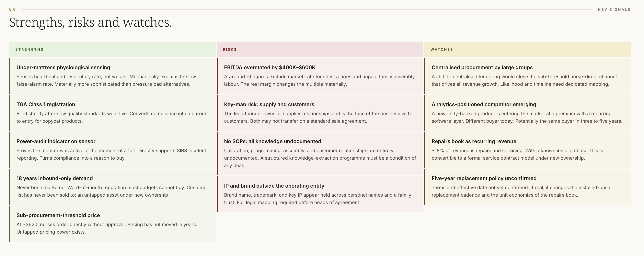Open Five-year replacement policy unconfirmed card
Screen dimensions: 644x256
click(x=527, y=187)
